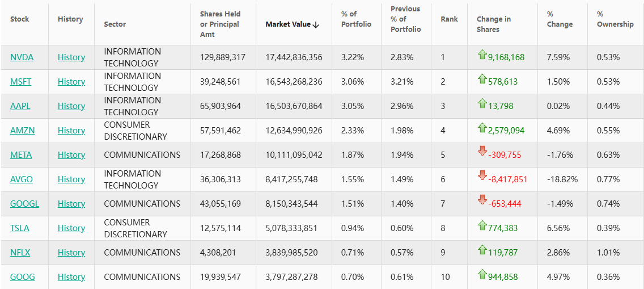View History for AAPL
This screenshot has width=644, height=289.
[71, 106]
